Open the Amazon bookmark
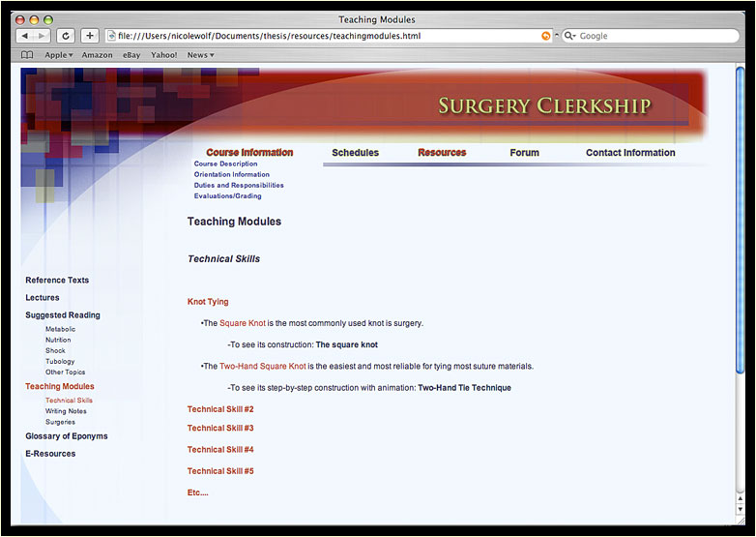The image size is (756, 537). 97,55
